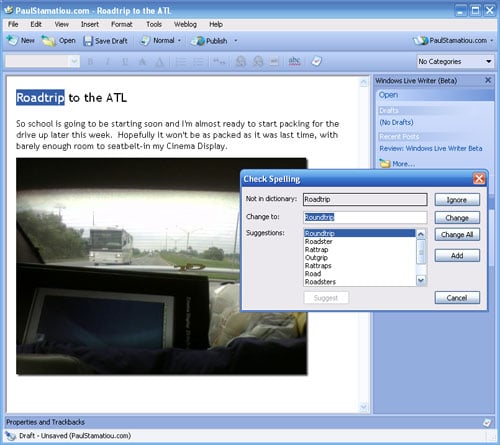Image resolution: width=500 pixels, height=445 pixels.
Task: Click the Change to text field
Action: click(x=365, y=217)
